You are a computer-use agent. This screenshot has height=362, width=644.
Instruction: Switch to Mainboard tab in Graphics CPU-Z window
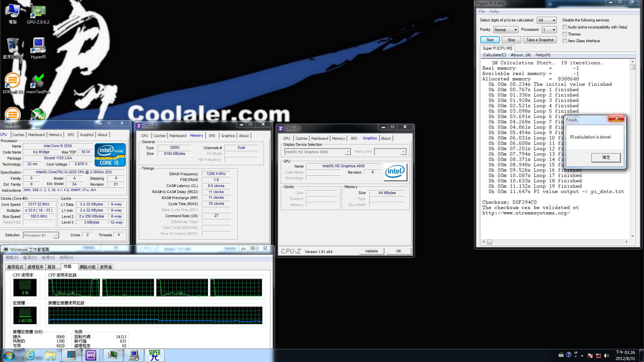coord(320,138)
